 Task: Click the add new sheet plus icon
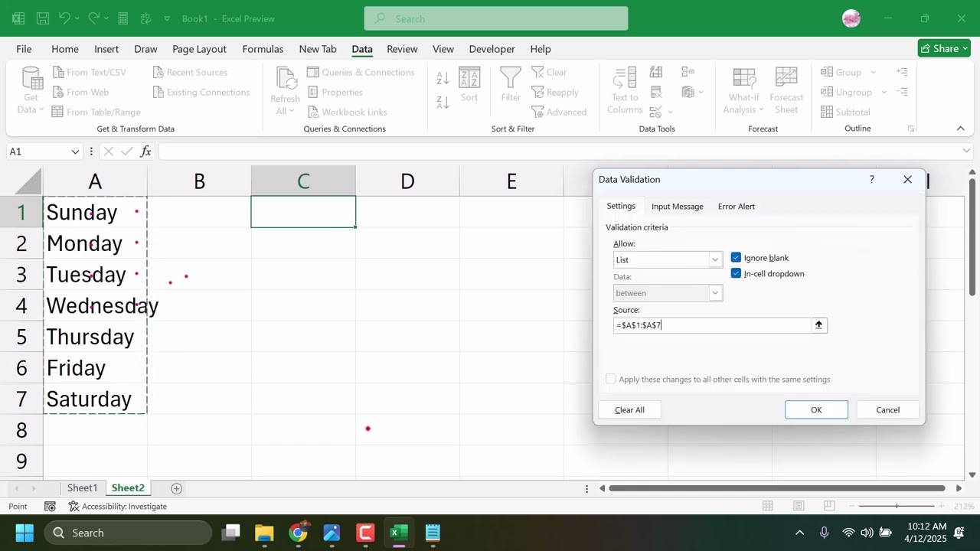(x=176, y=488)
